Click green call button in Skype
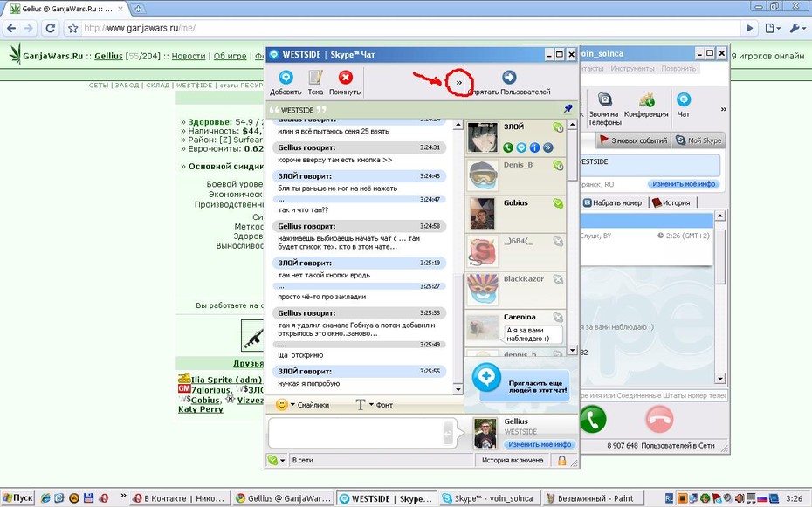 594,420
